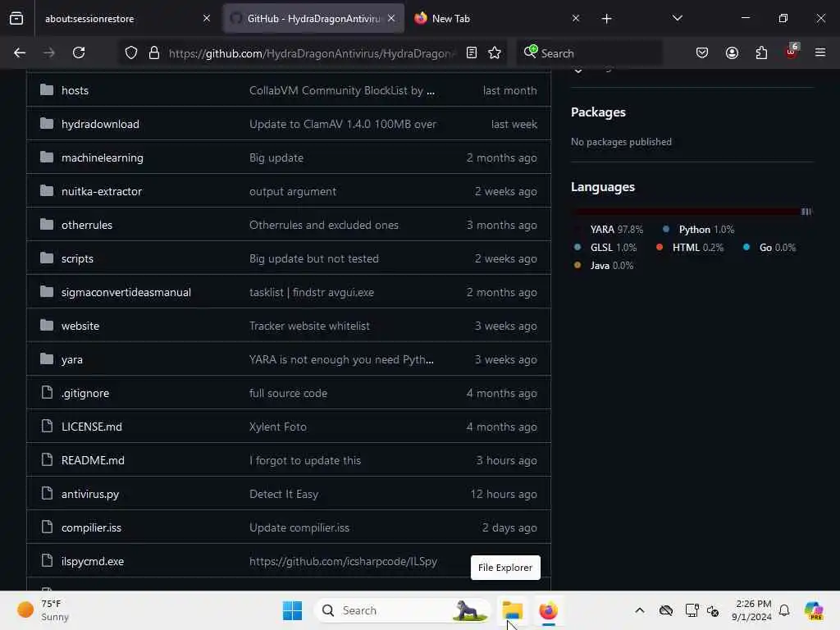Open the nuitka-extractor folder
This screenshot has width=840, height=630.
102,192
